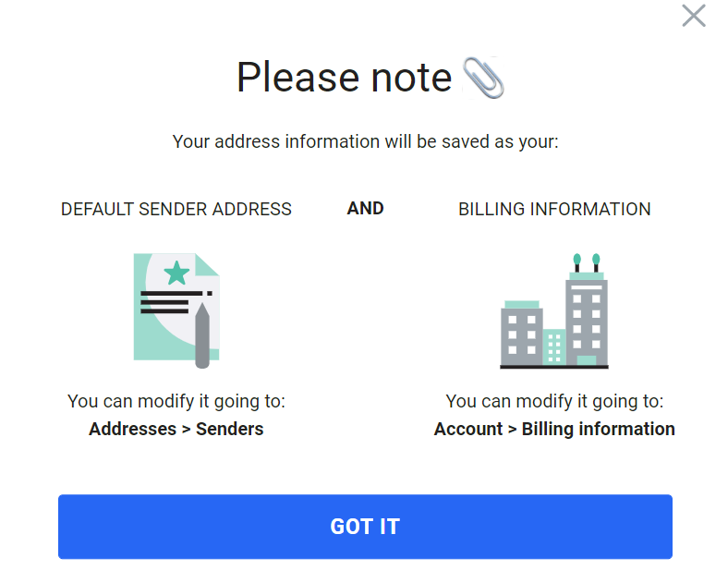
Task: Click the paperclip emoji beside the title
Action: pos(483,78)
